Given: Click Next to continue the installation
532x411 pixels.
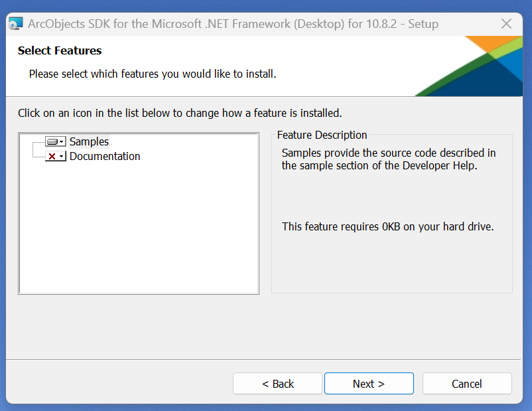Looking at the screenshot, I should 369,383.
